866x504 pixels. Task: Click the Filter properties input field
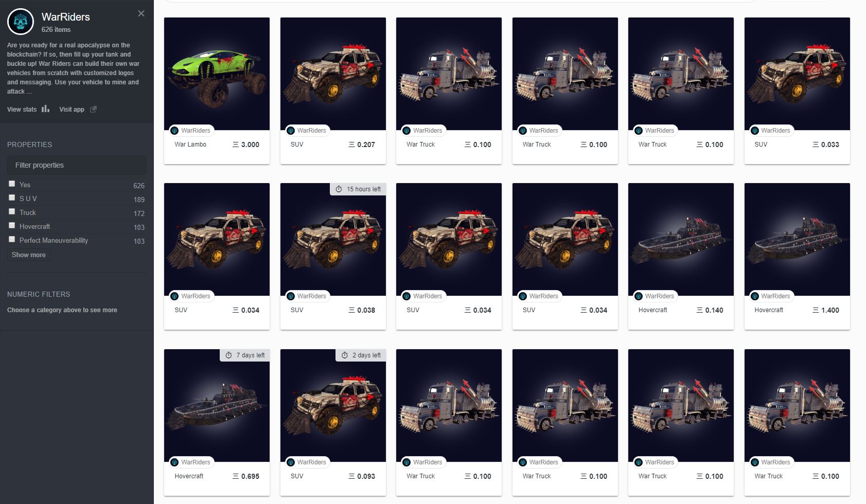[77, 165]
